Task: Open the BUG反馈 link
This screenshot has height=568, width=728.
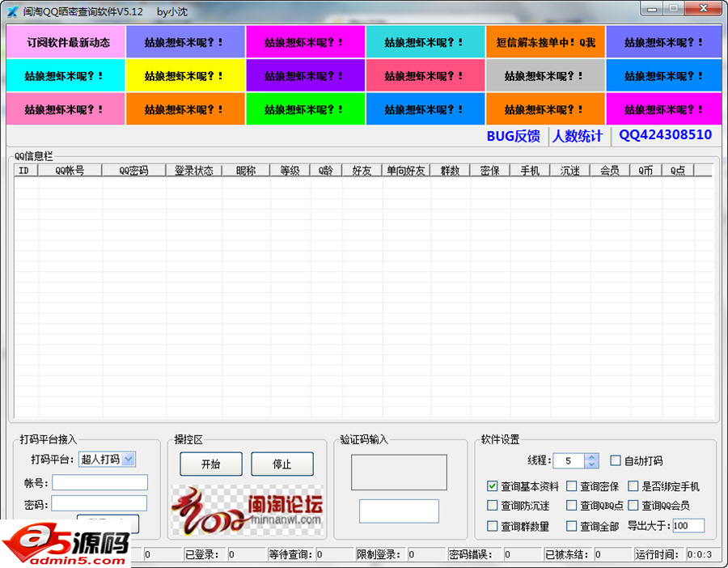Action: click(x=513, y=136)
